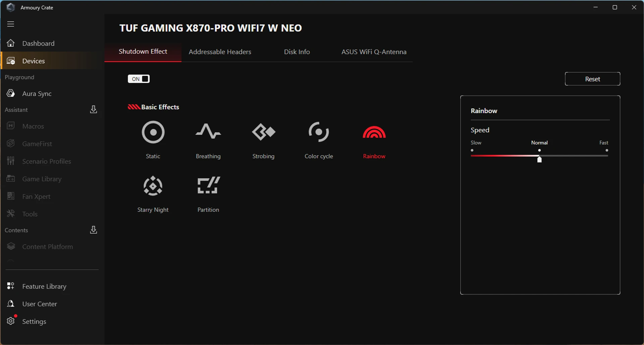
Task: Click the speed slider handle at Normal
Action: pos(539,159)
